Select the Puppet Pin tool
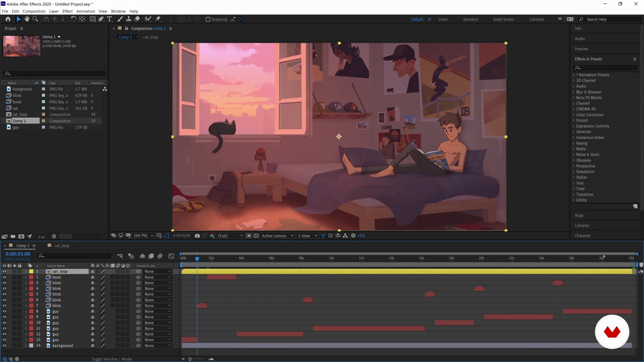 (x=158, y=19)
